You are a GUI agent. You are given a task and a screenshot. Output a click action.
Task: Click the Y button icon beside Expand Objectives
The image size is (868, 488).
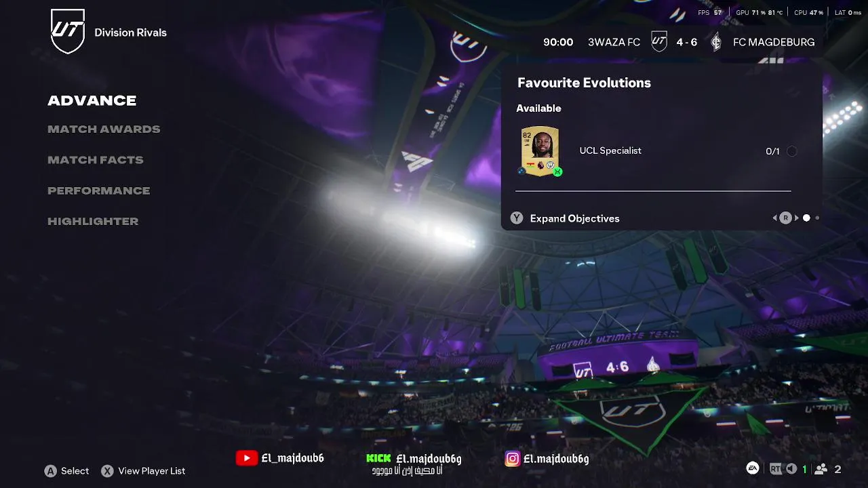coord(517,218)
